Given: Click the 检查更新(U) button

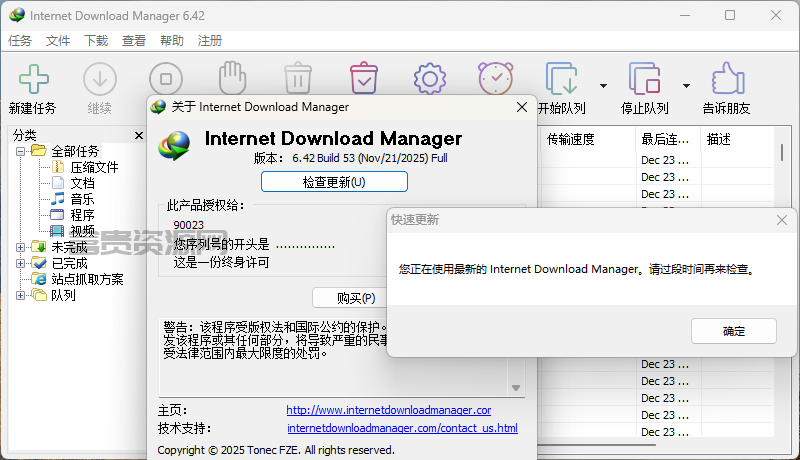Looking at the screenshot, I should [334, 182].
